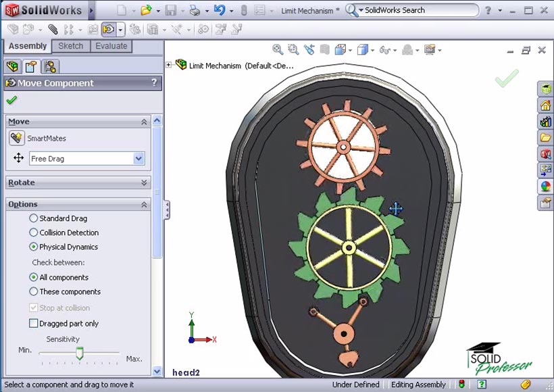Click the File Explorer folder in task pane
The width and height of the screenshot is (554, 392).
click(545, 138)
